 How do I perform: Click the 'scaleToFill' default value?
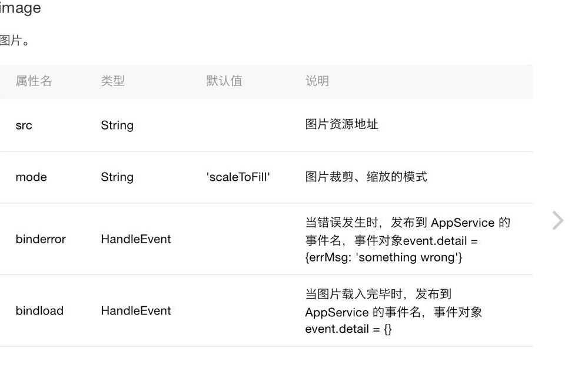(x=238, y=177)
